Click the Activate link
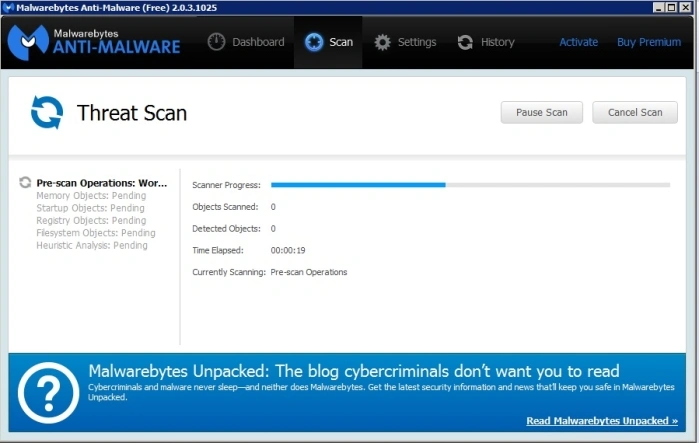This screenshot has height=443, width=699. click(x=579, y=42)
